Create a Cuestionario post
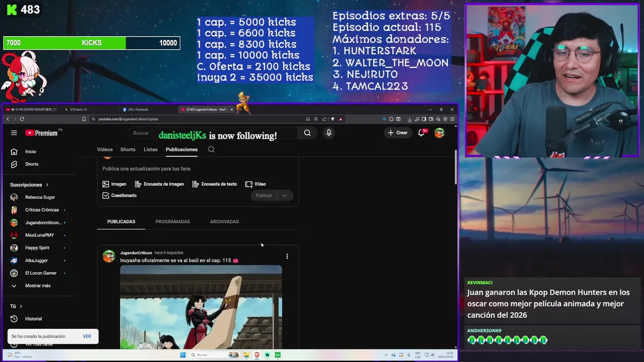The width and height of the screenshot is (644, 362). pos(119,196)
